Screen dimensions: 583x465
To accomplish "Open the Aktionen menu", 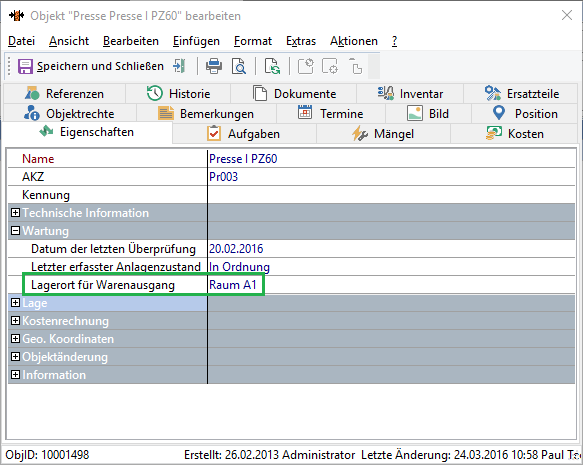I will [354, 41].
